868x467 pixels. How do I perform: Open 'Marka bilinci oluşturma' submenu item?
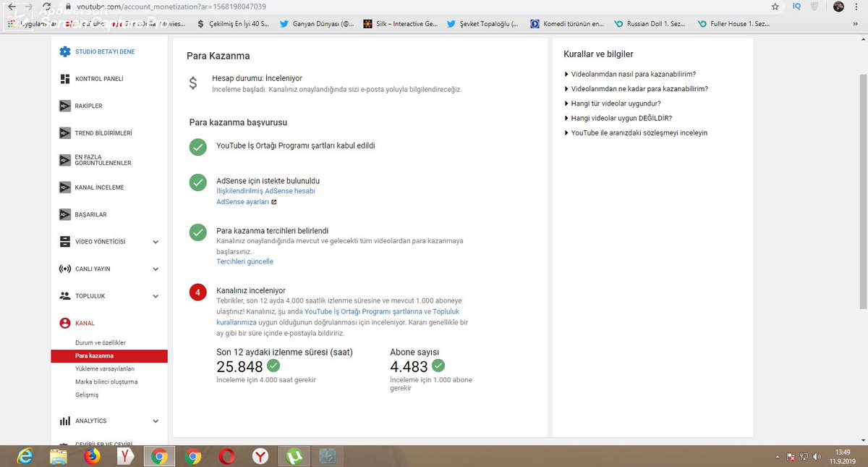point(106,382)
